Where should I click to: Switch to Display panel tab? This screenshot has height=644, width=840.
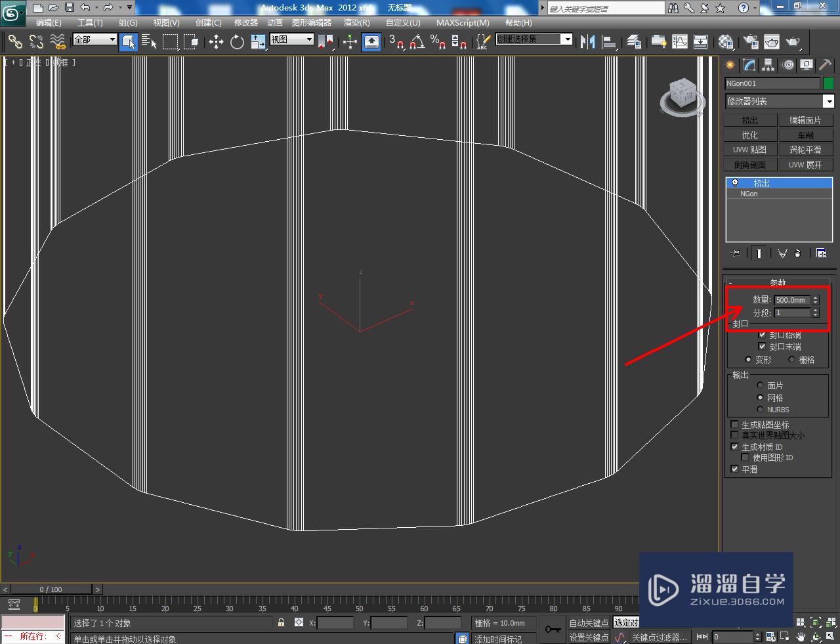tap(807, 65)
